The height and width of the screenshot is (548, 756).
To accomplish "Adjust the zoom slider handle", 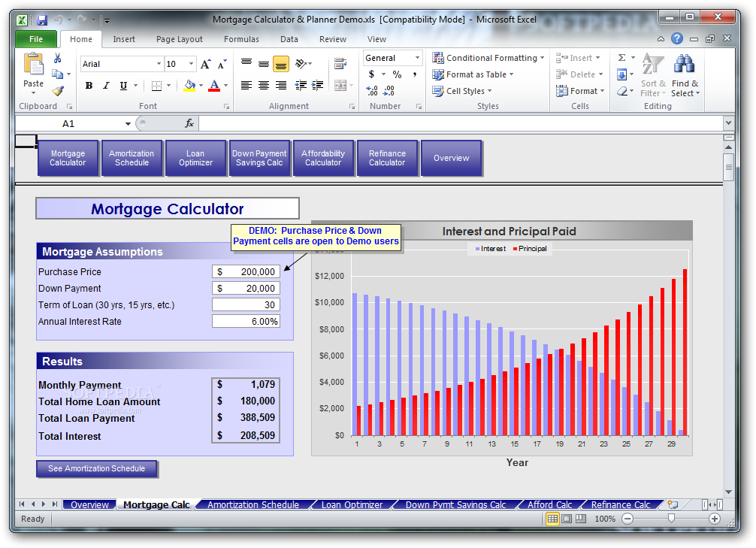I will 670,518.
